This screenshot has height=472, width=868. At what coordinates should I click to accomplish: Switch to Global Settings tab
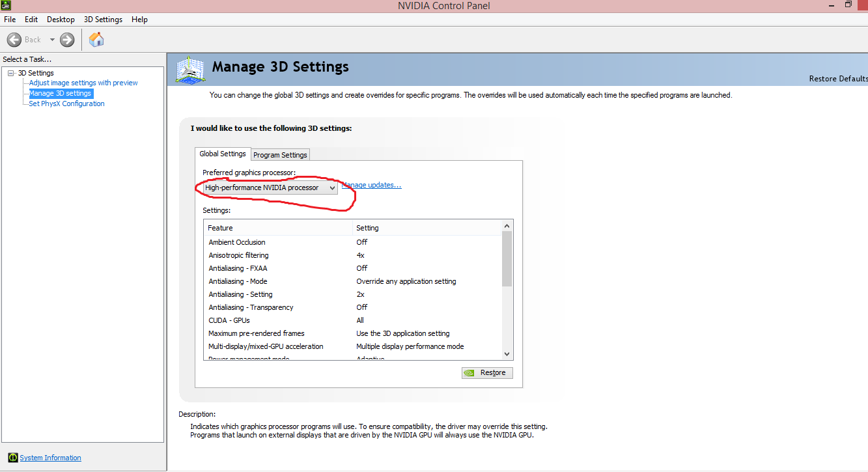click(x=223, y=154)
